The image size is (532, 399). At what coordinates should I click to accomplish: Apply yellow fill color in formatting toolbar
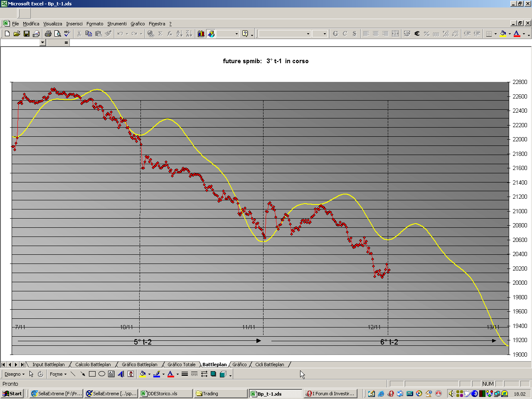pos(503,34)
